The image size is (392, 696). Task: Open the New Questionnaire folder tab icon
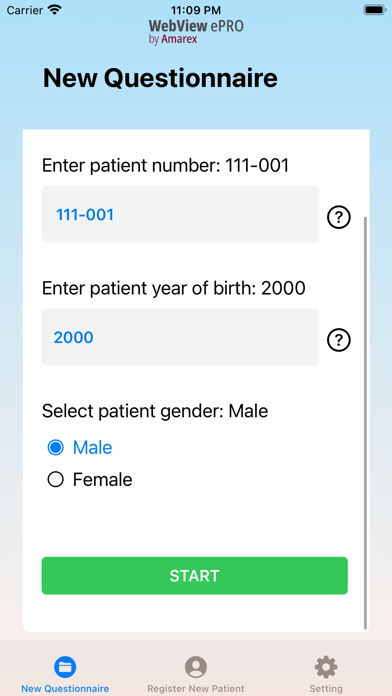tap(65, 667)
